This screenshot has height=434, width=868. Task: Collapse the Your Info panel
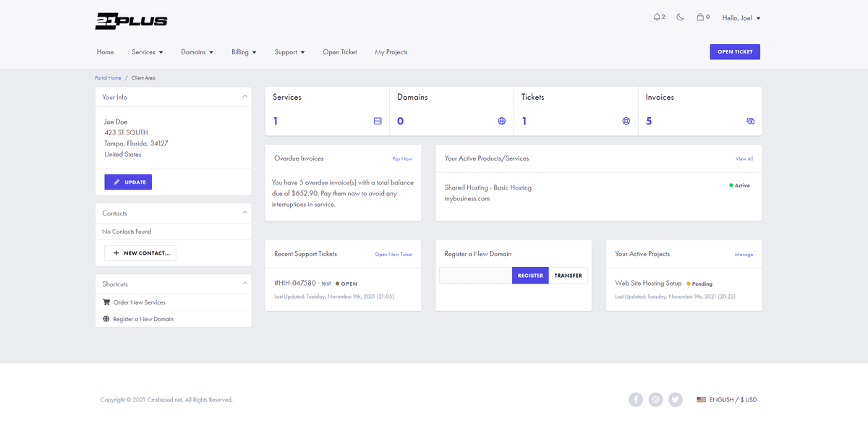point(244,96)
